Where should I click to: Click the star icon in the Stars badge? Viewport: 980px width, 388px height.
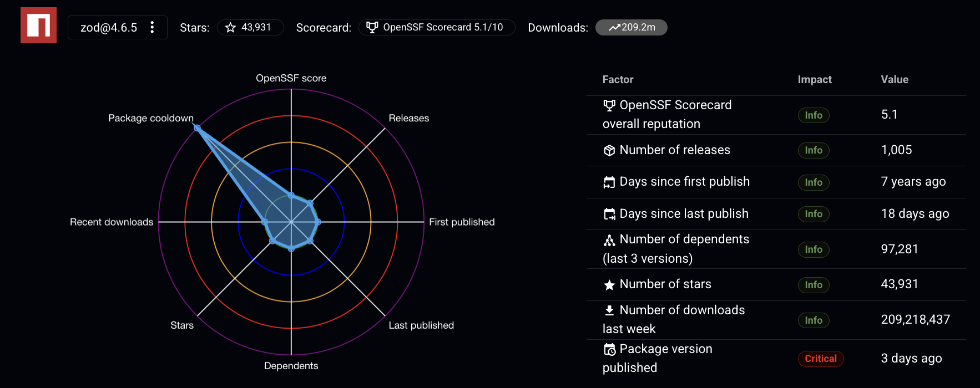click(x=230, y=27)
